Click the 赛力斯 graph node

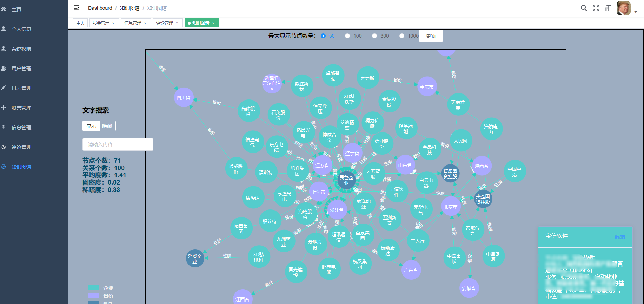pyautogui.click(x=367, y=78)
